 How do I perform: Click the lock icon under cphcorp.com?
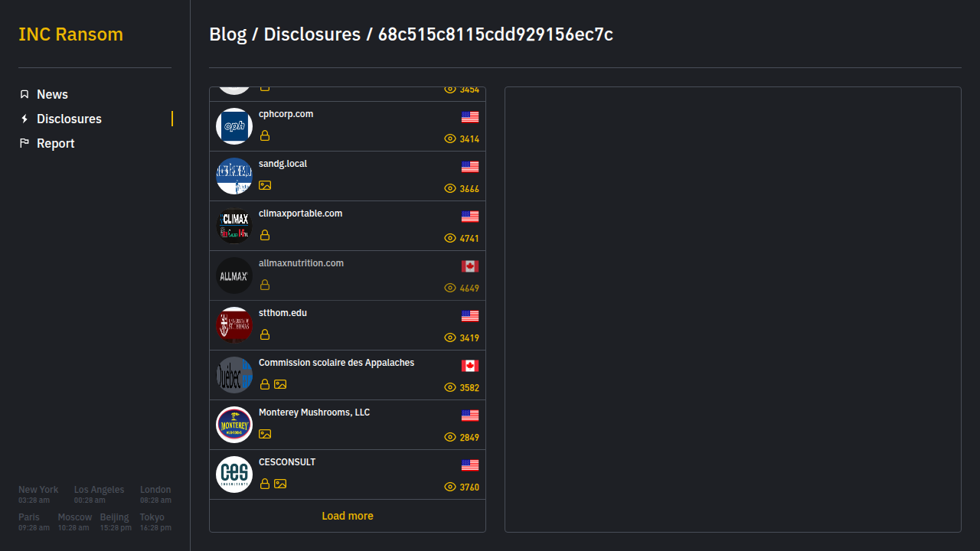point(265,135)
